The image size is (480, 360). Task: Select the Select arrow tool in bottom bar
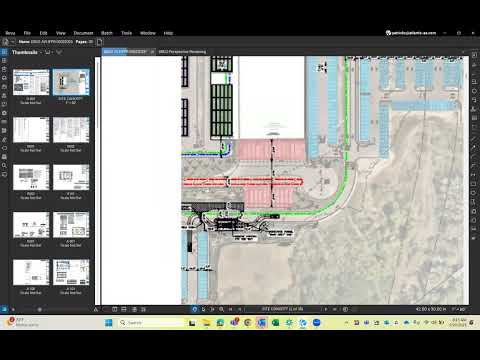click(203, 309)
